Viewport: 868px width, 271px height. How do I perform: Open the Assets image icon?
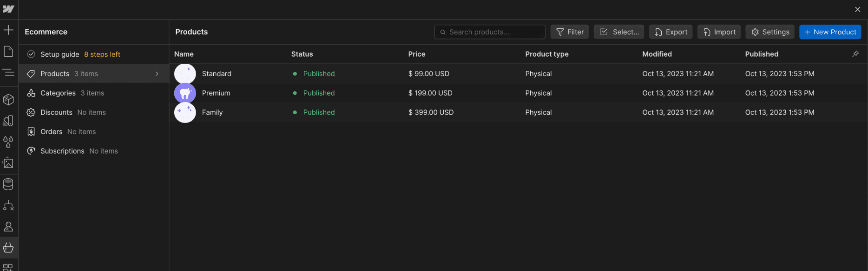click(x=8, y=163)
